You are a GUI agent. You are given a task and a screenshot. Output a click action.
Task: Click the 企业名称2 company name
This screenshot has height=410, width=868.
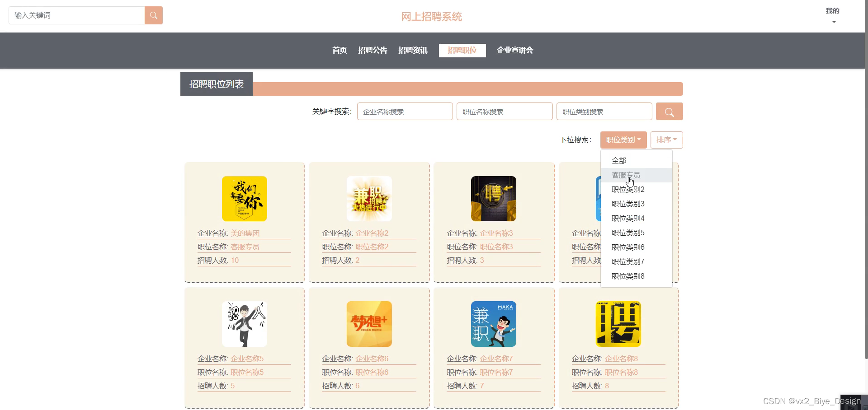pos(372,233)
